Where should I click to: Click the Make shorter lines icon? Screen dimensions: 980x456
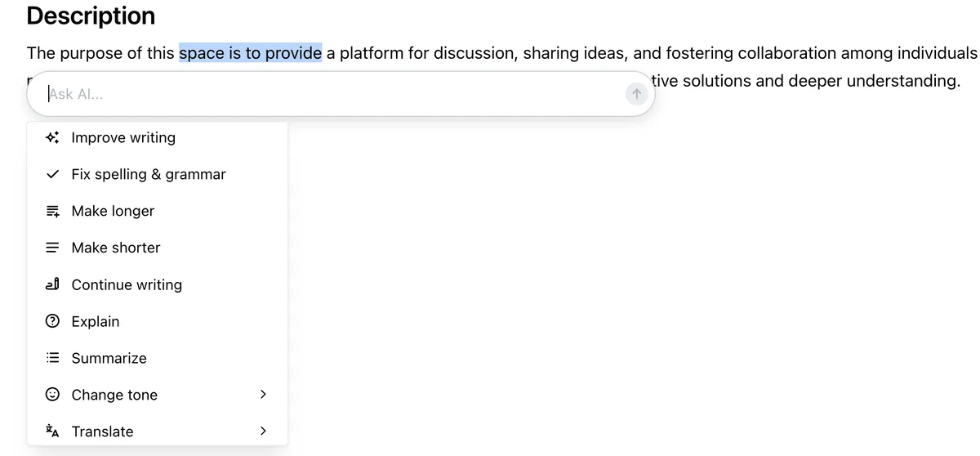(x=52, y=248)
